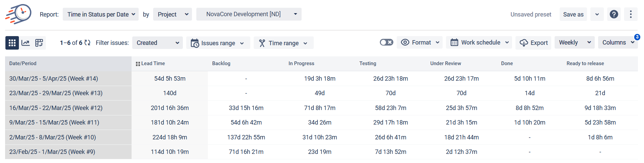Switch to grid table view
644x163 pixels.
pos(12,43)
